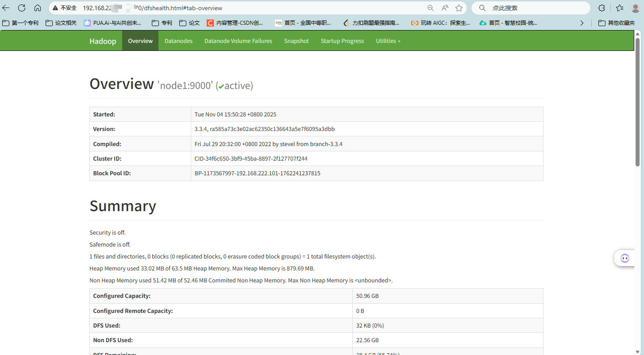Open zoom magnifier icon in address bar
The image size is (644, 355).
430,8
